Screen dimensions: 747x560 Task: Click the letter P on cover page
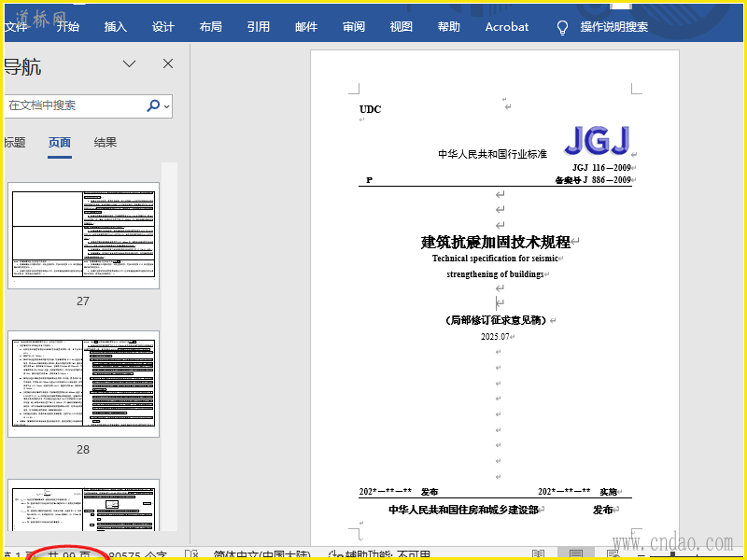pos(369,180)
